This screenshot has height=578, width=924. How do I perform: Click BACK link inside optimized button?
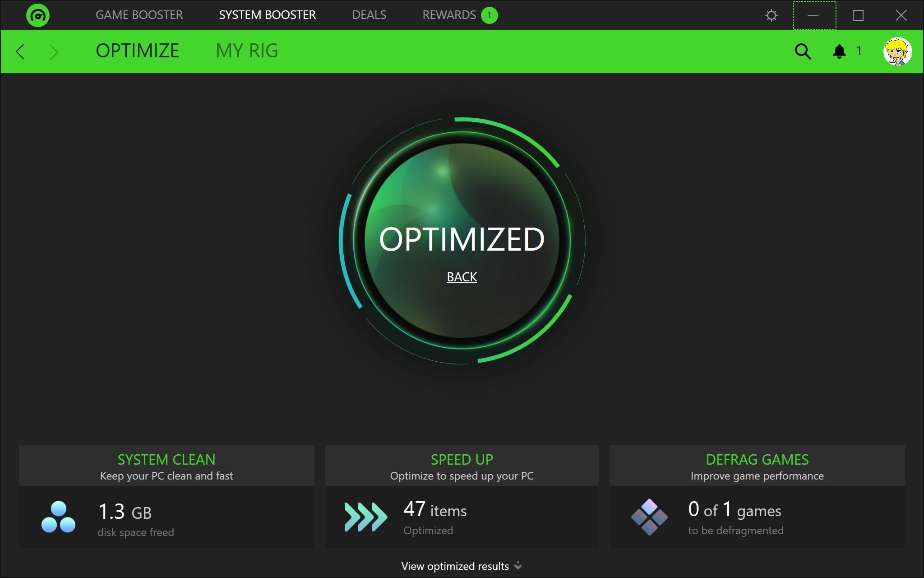coord(462,276)
